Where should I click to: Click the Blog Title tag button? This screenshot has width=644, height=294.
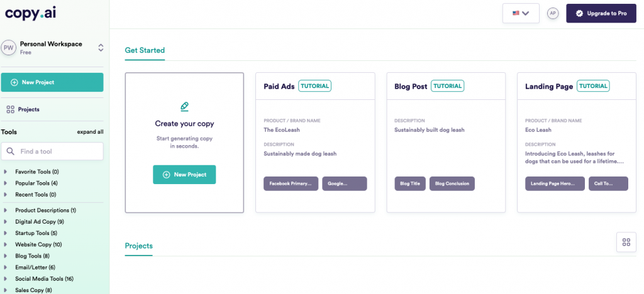(409, 183)
